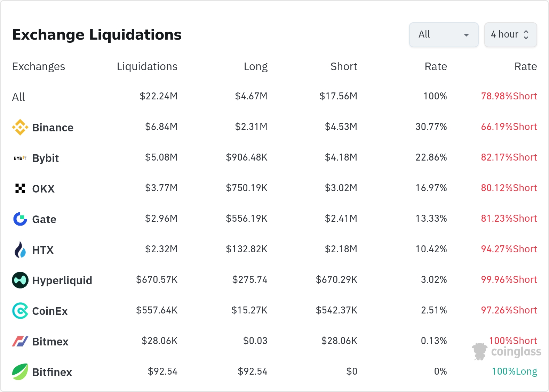Click the Exchanges column header

[x=39, y=66]
